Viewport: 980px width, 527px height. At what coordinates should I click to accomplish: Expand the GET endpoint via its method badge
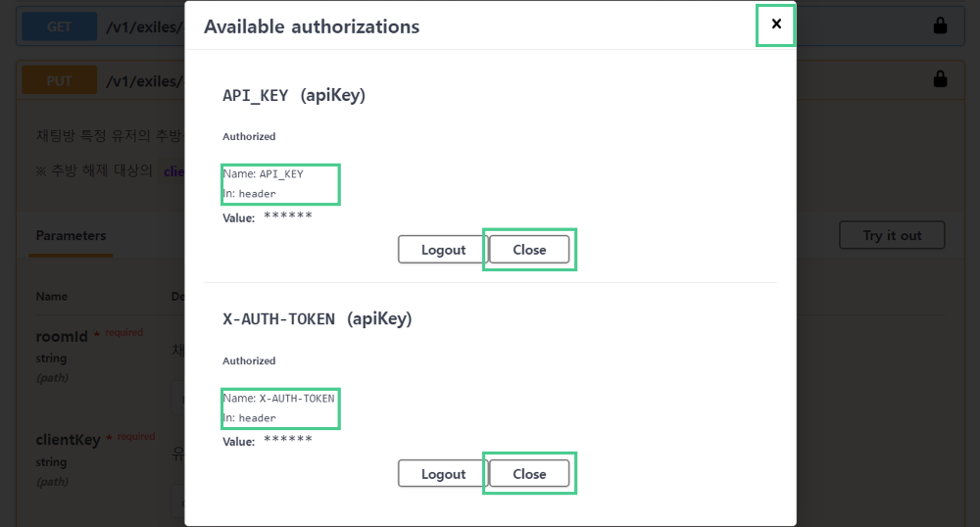(x=60, y=26)
